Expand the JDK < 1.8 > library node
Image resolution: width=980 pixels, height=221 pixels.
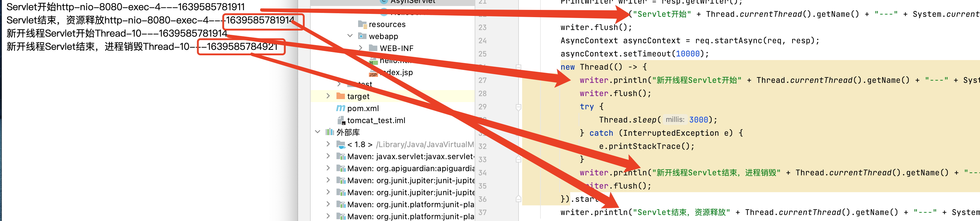328,144
